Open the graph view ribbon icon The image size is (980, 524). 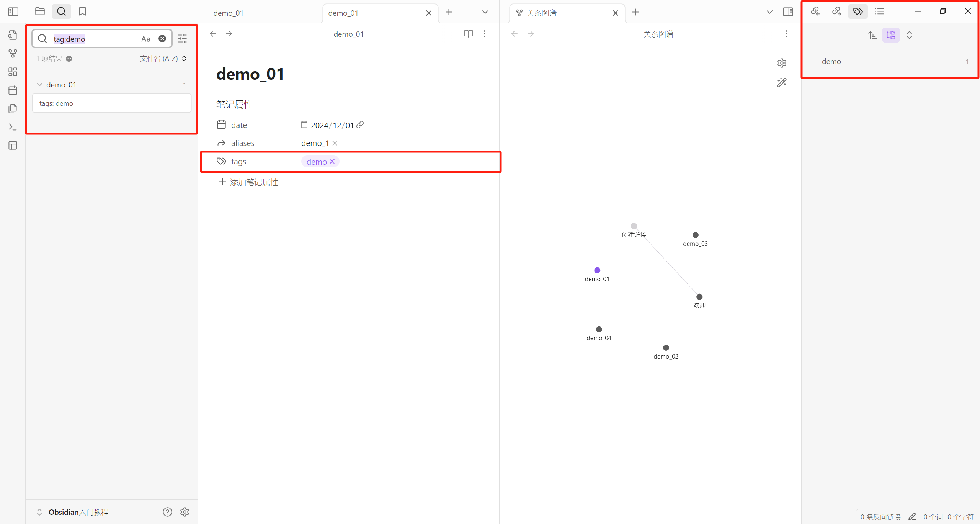point(13,53)
